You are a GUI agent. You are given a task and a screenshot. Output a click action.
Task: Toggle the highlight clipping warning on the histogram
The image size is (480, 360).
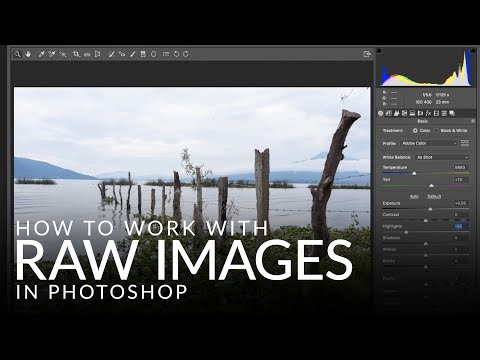click(x=473, y=51)
